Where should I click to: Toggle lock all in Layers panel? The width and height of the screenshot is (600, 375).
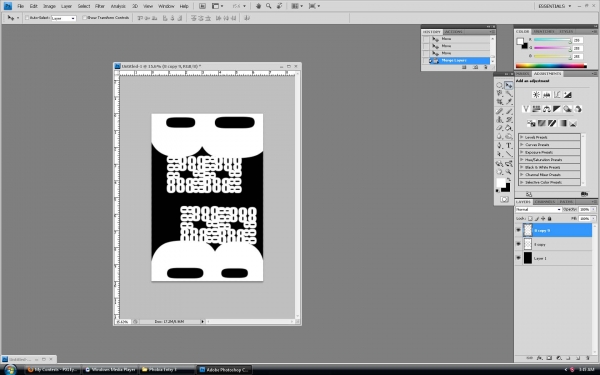tap(549, 218)
